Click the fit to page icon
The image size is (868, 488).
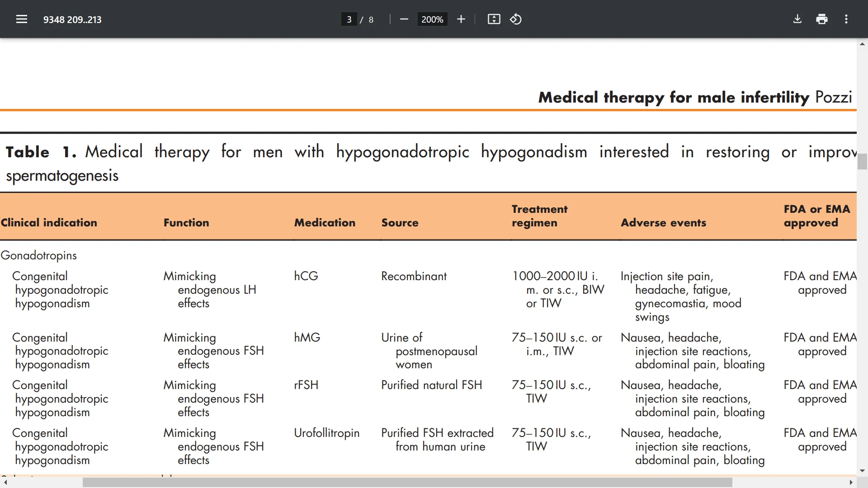point(494,19)
